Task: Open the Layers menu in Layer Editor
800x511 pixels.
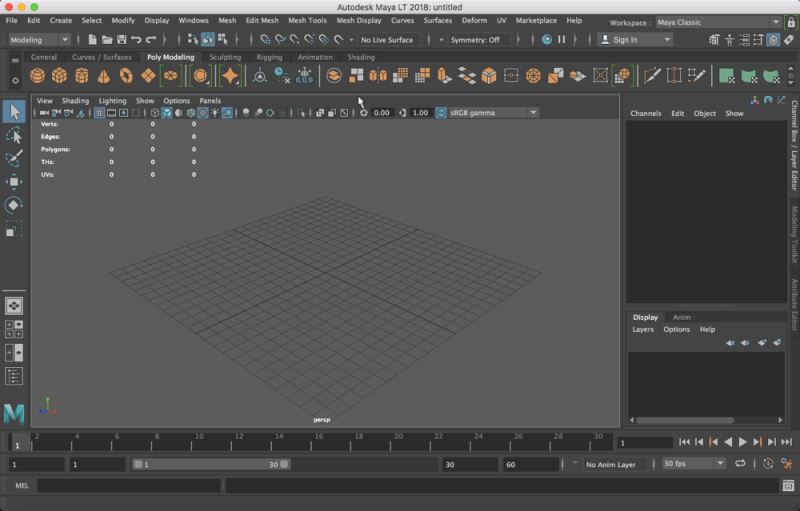Action: 643,329
